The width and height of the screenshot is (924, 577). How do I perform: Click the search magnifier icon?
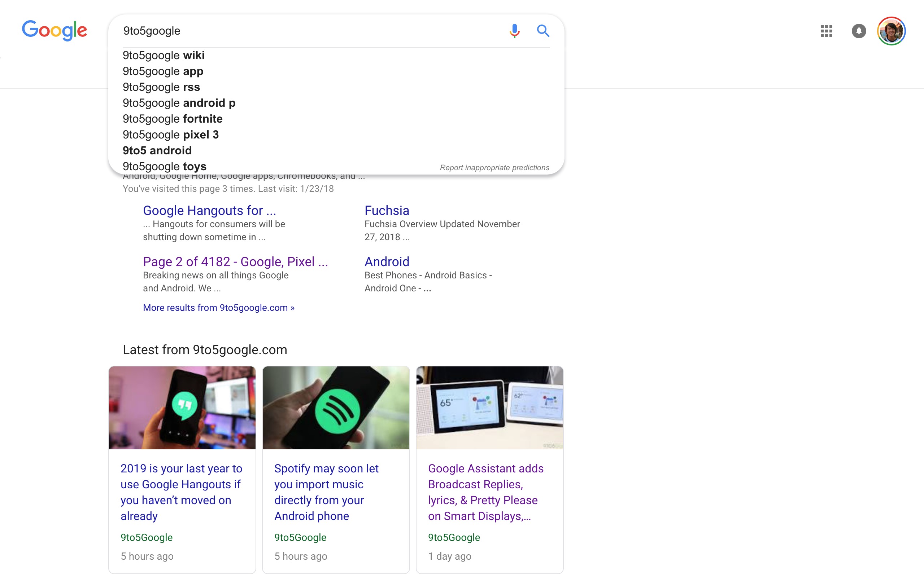[x=543, y=31]
